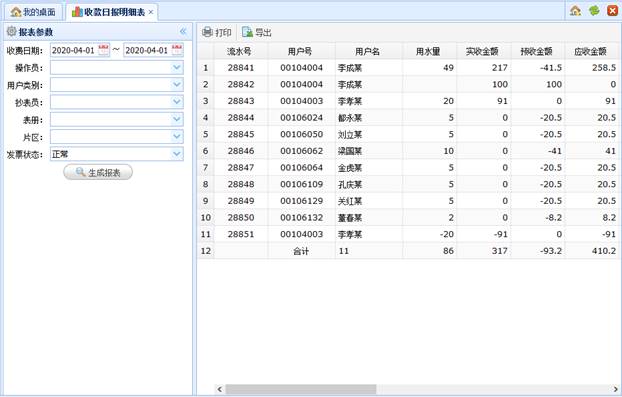This screenshot has height=397, width=622.
Task: Sort by 应收金额 column header
Action: tap(592, 51)
